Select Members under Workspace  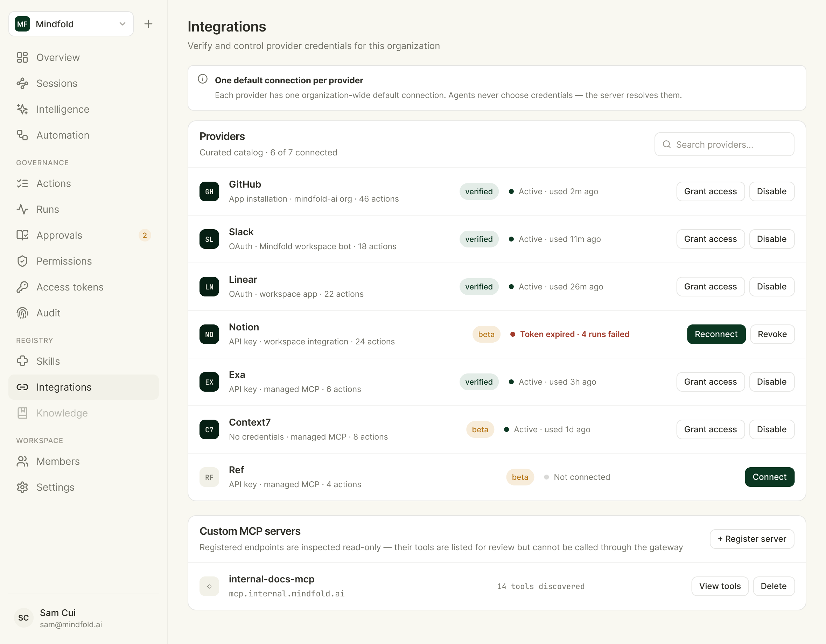(84, 461)
